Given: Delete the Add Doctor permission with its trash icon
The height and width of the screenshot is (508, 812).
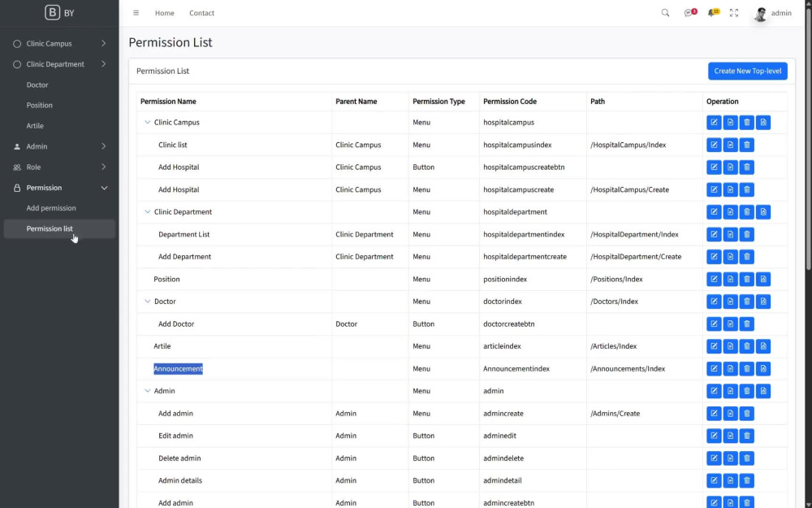Looking at the screenshot, I should click(x=746, y=324).
